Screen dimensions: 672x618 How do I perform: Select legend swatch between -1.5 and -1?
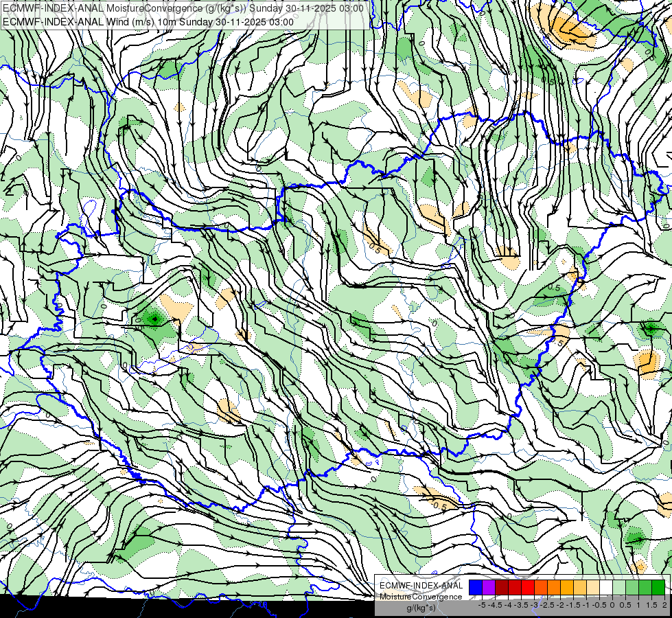point(580,587)
